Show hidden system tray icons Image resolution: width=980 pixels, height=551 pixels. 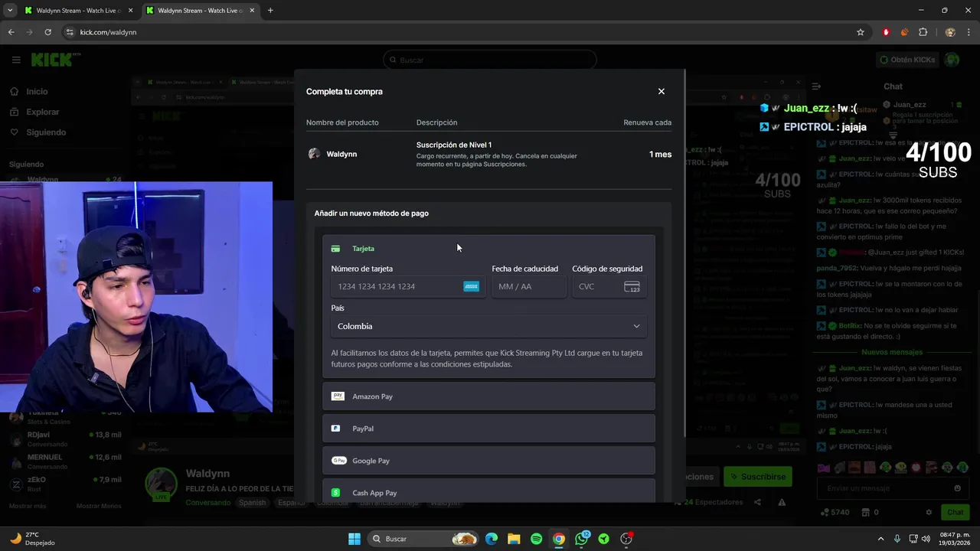click(880, 539)
